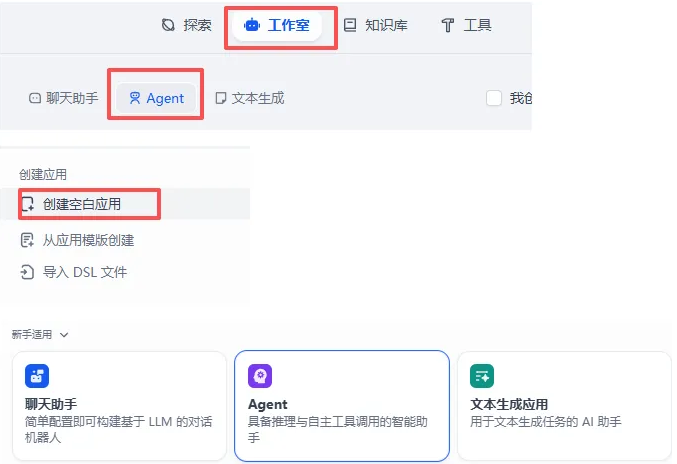Click the blue 聊天助手 card icon
This screenshot has width=677, height=464.
point(37,376)
